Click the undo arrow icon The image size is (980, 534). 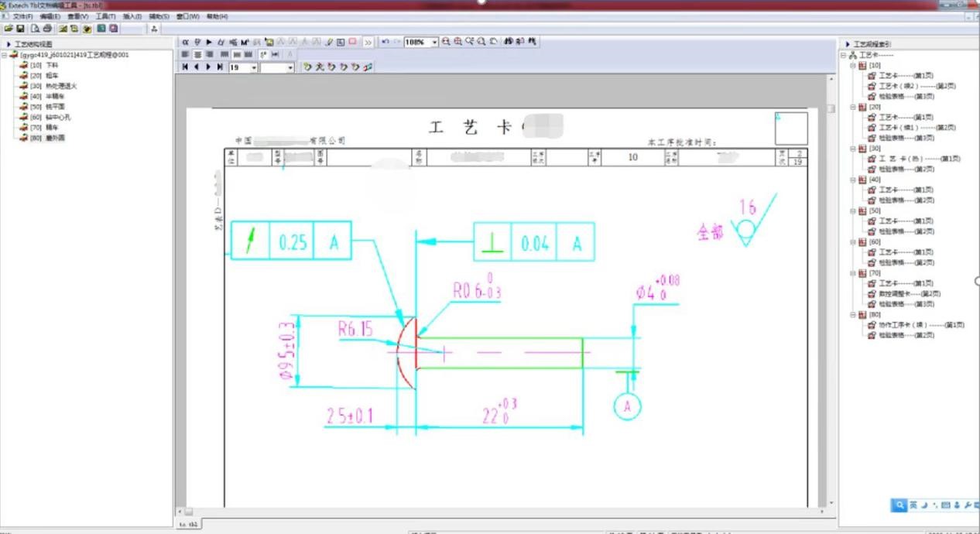(x=385, y=42)
